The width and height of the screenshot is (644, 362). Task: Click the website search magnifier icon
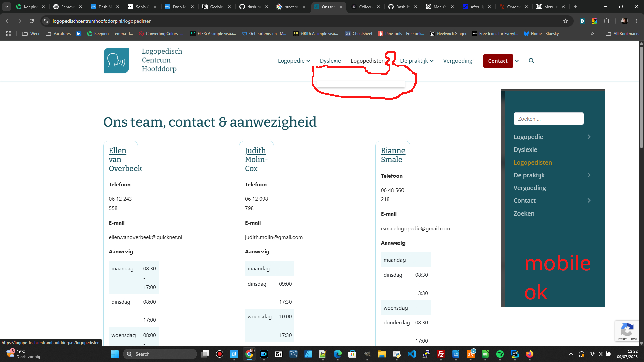531,61
